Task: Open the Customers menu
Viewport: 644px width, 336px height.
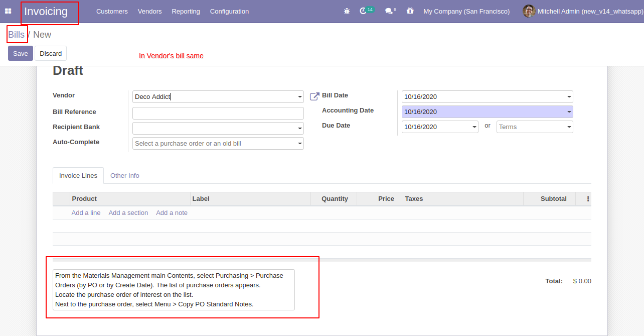Action: [x=112, y=11]
